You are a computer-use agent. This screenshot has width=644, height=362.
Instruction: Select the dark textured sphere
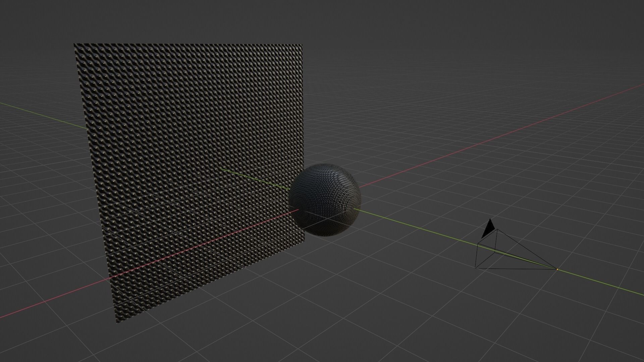pos(325,200)
